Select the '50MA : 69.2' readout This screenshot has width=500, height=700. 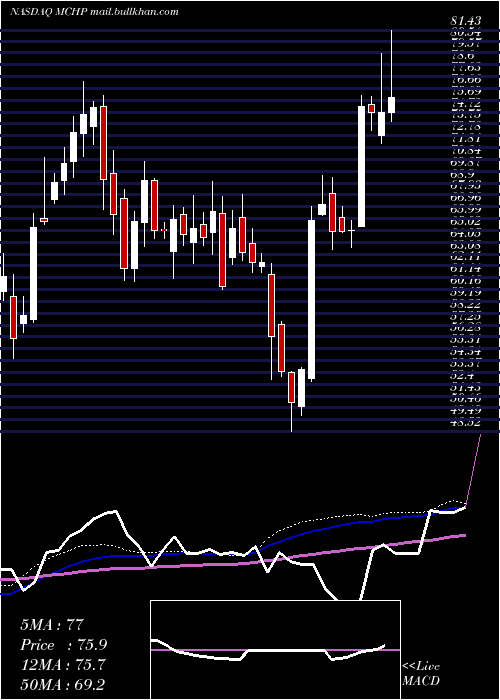point(62,685)
